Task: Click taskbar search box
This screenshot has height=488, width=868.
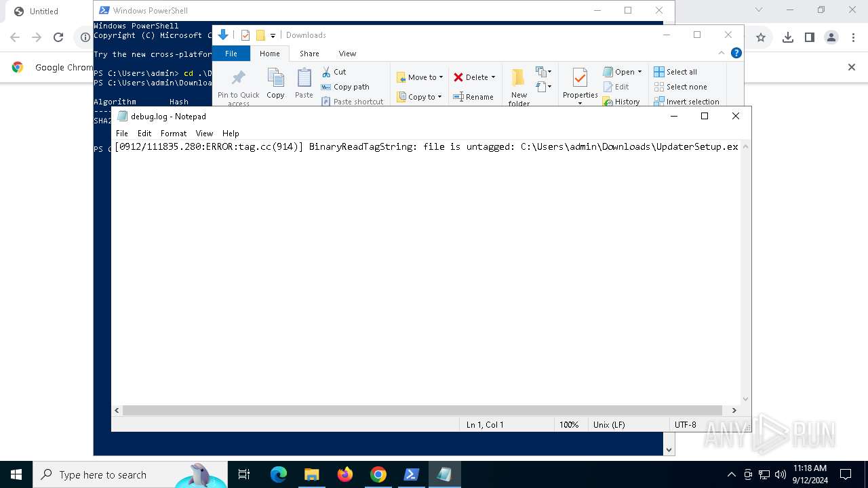Action: 130,474
